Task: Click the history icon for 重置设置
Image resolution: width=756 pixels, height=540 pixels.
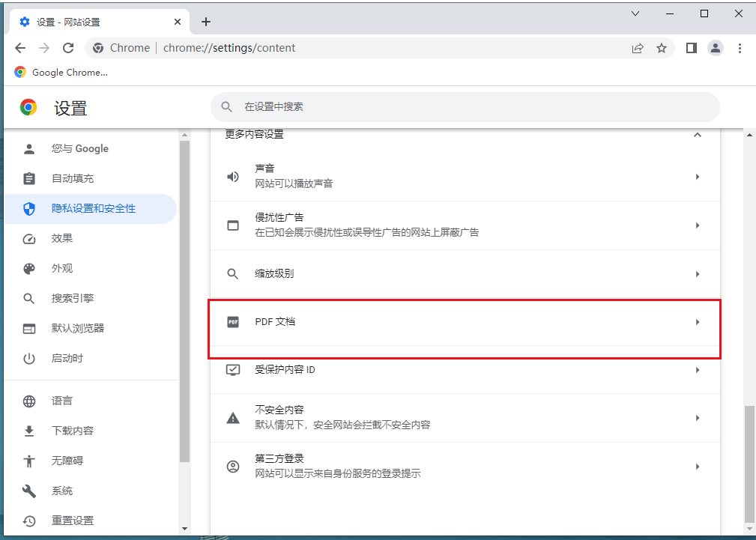Action: (29, 521)
